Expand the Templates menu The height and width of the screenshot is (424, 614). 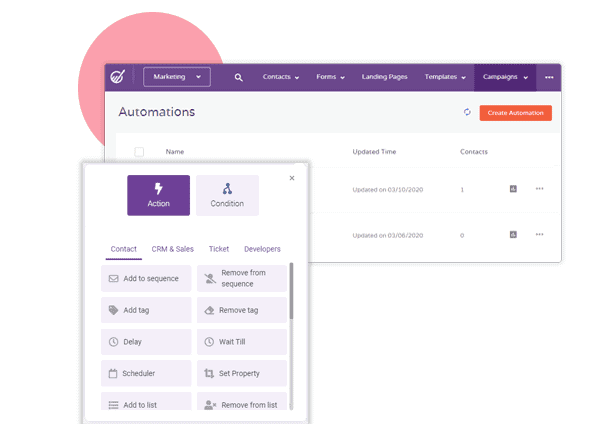[445, 77]
